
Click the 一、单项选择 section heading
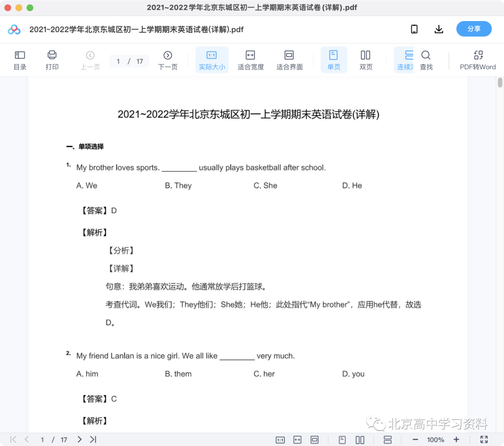tap(85, 147)
